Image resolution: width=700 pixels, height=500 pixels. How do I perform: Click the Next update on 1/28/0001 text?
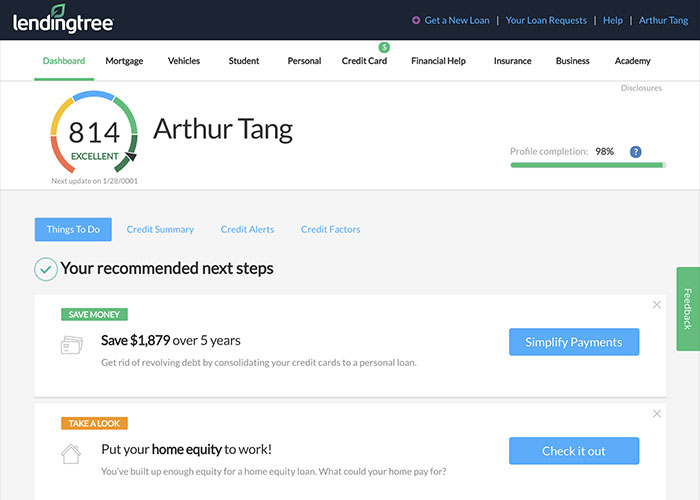95,181
